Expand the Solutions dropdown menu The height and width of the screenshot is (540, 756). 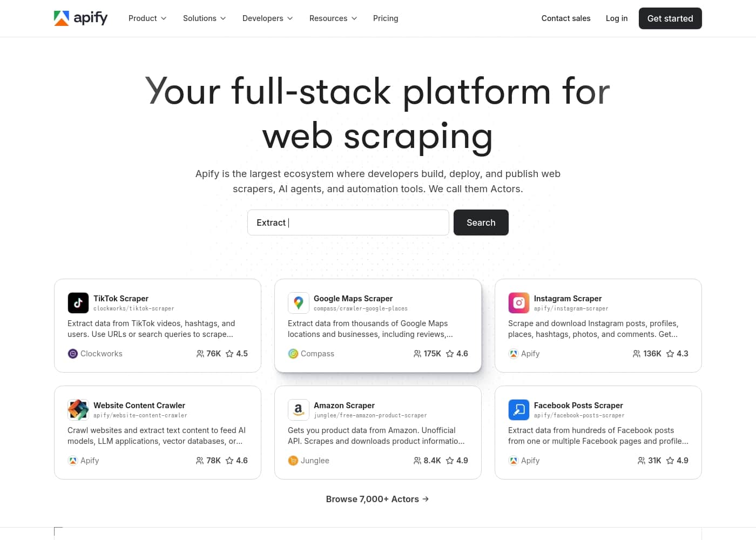pyautogui.click(x=205, y=18)
